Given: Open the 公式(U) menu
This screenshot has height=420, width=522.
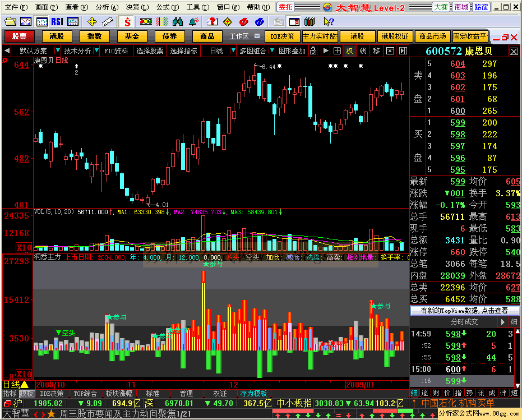Looking at the screenshot, I should 168,7.
